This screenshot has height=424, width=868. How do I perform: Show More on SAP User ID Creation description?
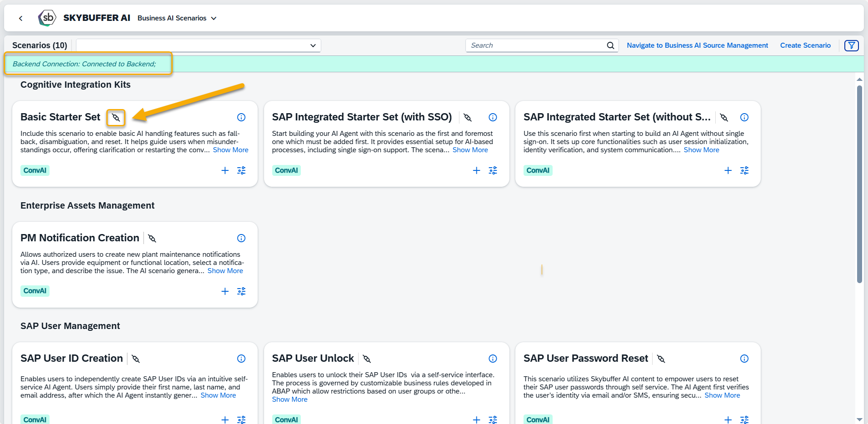point(218,395)
